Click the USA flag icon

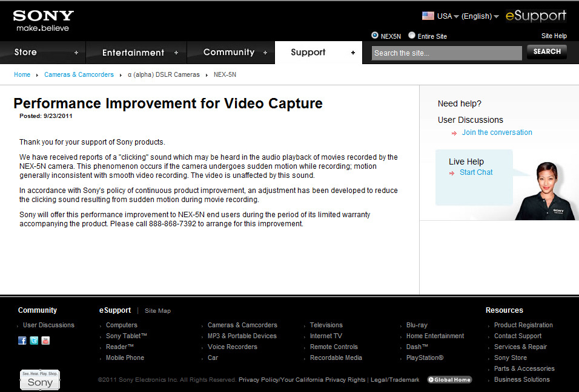click(x=428, y=16)
